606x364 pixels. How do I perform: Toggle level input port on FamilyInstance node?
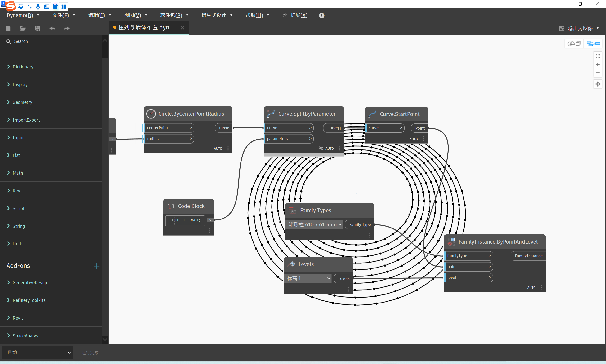click(x=468, y=278)
